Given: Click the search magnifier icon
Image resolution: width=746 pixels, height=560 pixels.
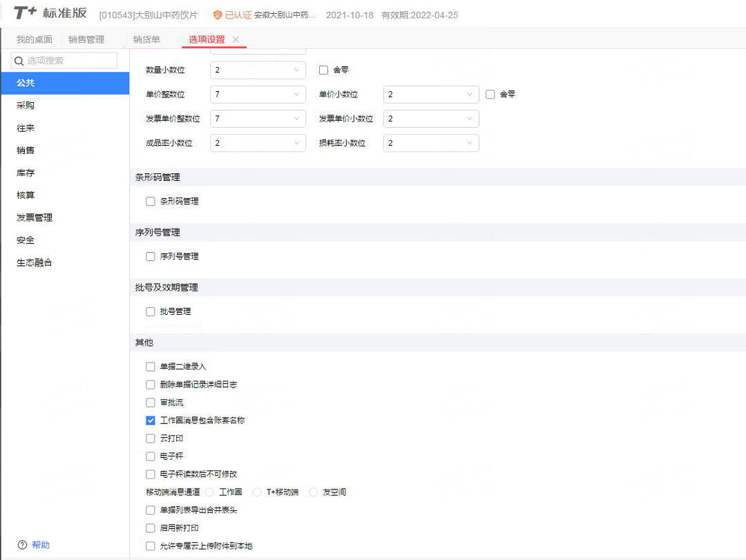Looking at the screenshot, I should (x=19, y=61).
